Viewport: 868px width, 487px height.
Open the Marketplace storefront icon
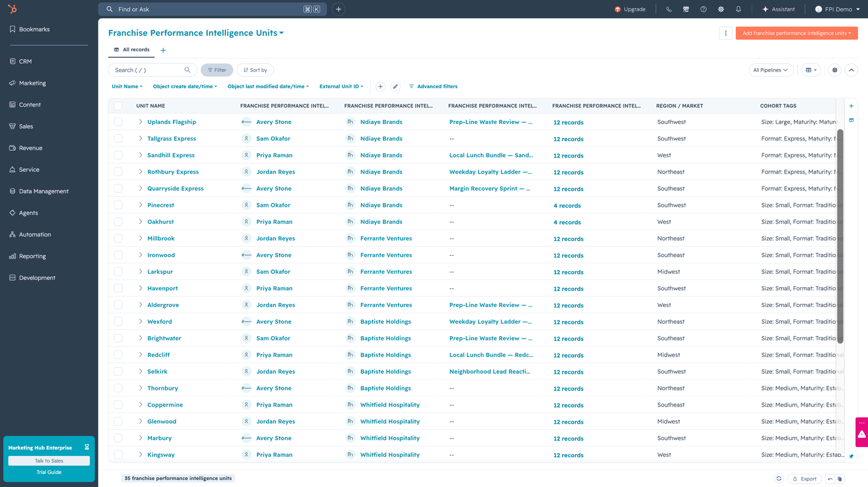pos(686,10)
